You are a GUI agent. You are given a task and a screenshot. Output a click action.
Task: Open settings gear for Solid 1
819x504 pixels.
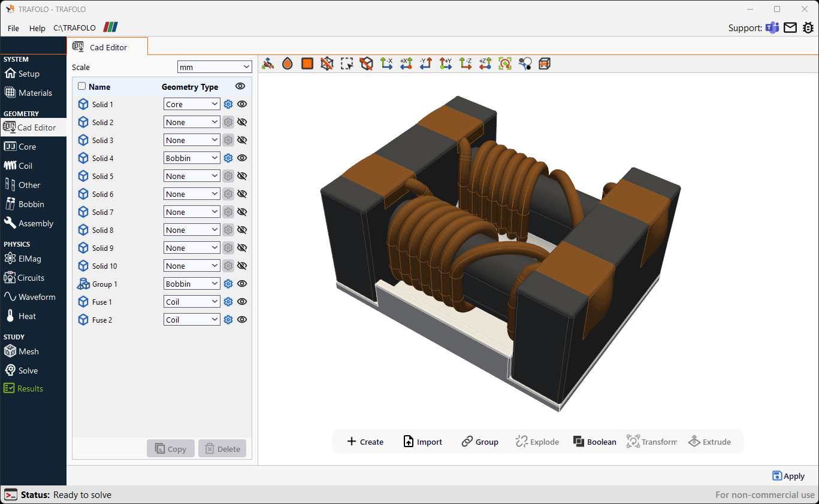point(228,104)
